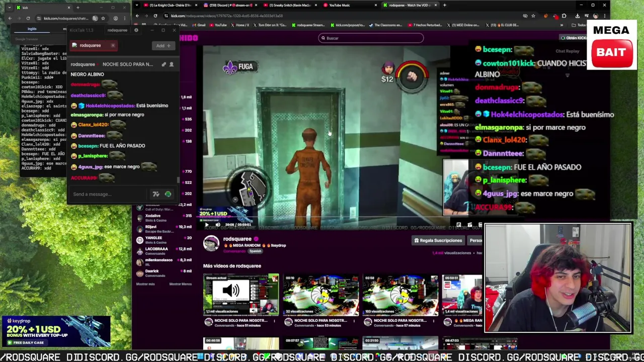This screenshot has height=362, width=644.
Task: Switch to the YouTube Music tab
Action: pos(350,5)
